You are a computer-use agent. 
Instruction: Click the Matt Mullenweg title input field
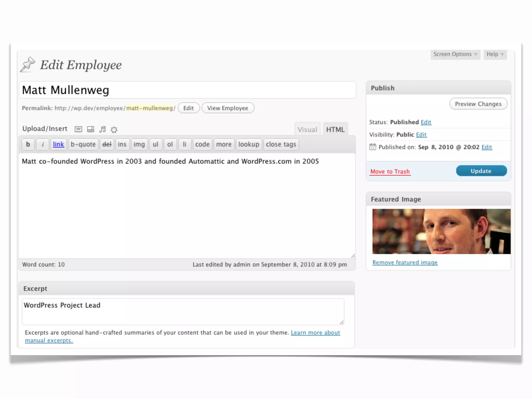coord(187,90)
